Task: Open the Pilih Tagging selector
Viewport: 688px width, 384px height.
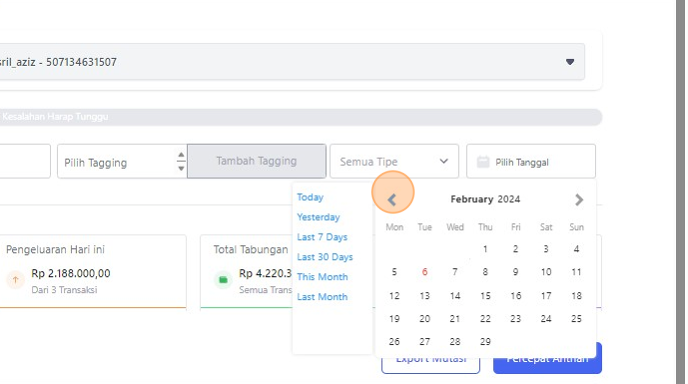Action: coord(122,161)
